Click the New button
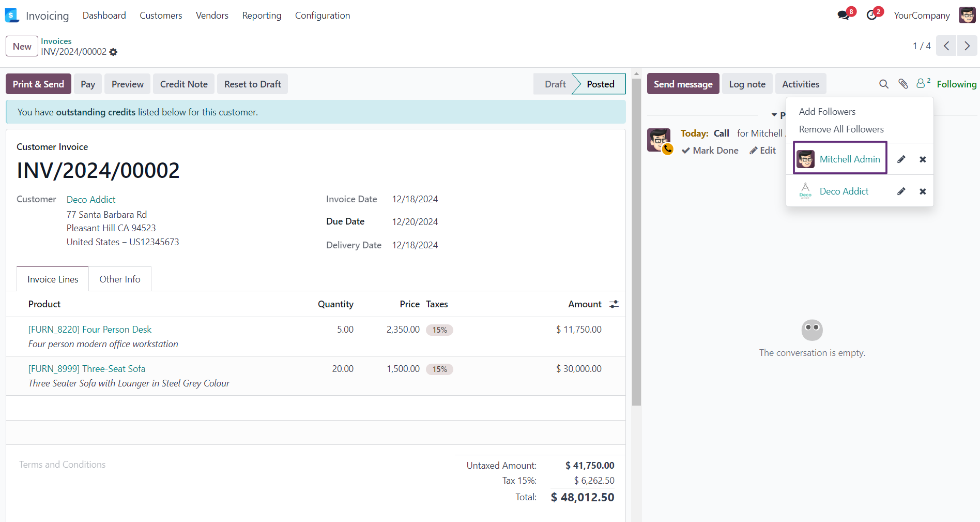 pos(22,46)
